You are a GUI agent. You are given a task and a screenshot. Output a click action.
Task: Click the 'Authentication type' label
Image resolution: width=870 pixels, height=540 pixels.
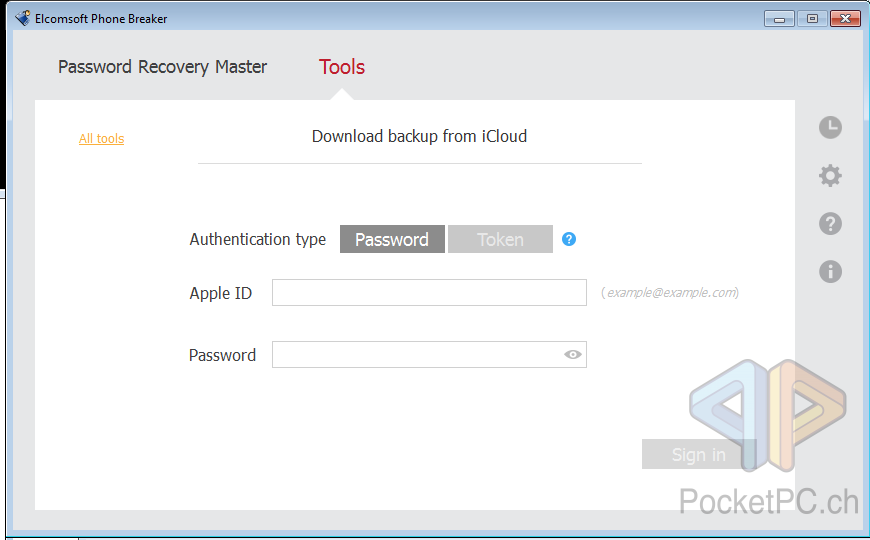click(x=257, y=239)
